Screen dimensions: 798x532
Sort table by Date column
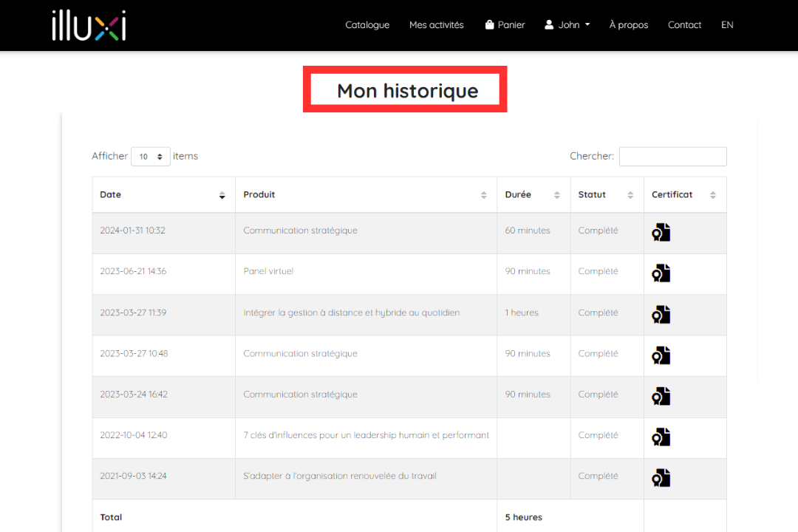[x=163, y=194]
